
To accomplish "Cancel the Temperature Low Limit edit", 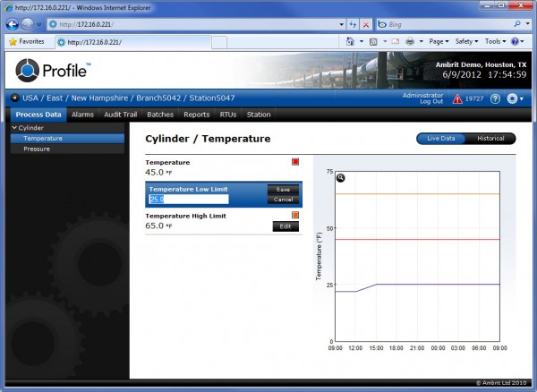I will pos(283,200).
